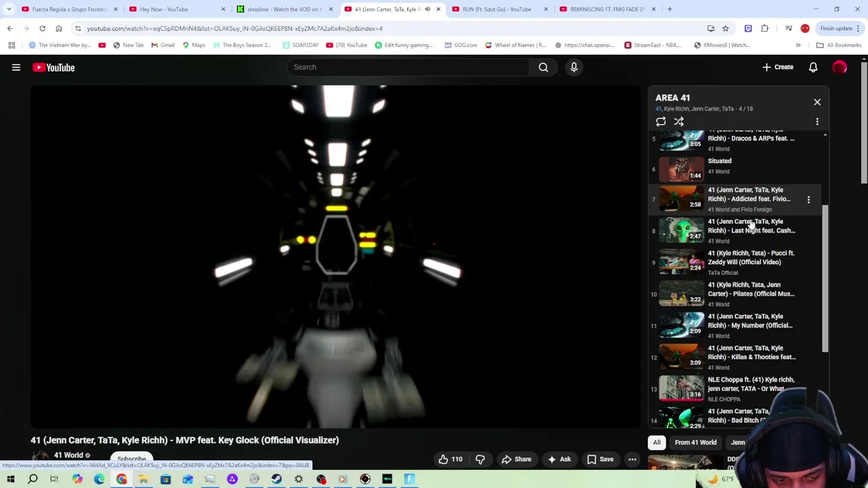This screenshot has height=488, width=868.
Task: Focus the YouTube search field
Action: pos(409,67)
